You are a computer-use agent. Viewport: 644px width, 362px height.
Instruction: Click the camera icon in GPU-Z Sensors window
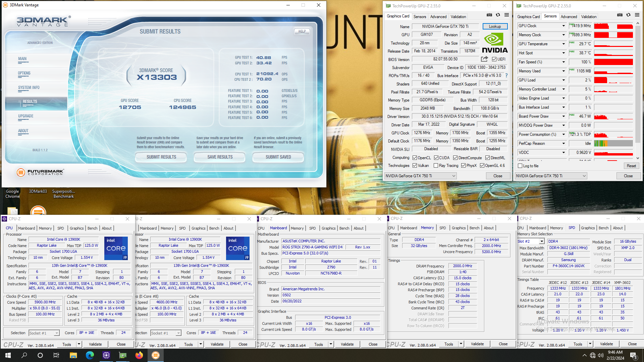click(x=620, y=15)
